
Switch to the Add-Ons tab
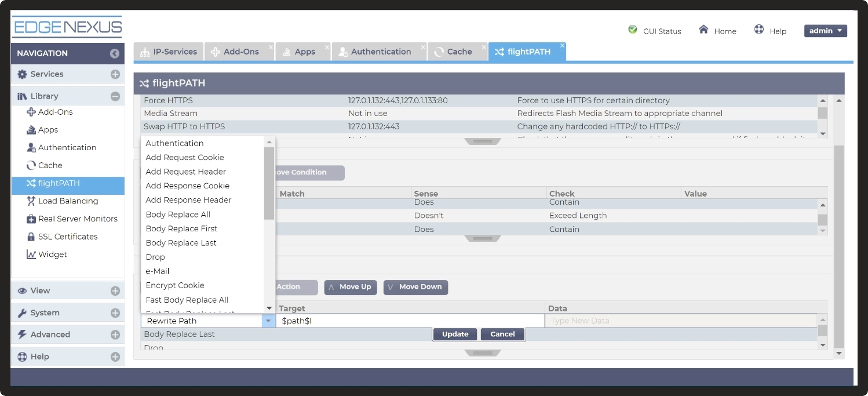[x=239, y=52]
